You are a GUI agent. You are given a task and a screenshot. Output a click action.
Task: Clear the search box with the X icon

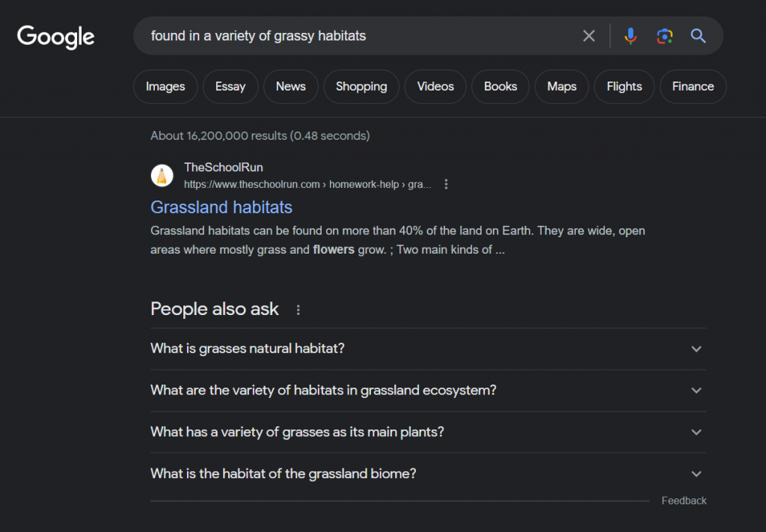point(589,36)
